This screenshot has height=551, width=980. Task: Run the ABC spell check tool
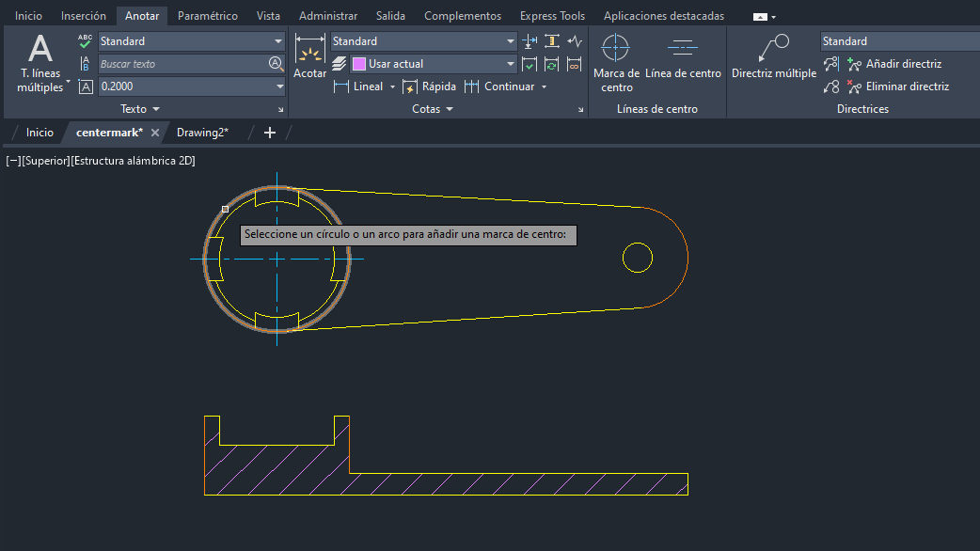86,41
